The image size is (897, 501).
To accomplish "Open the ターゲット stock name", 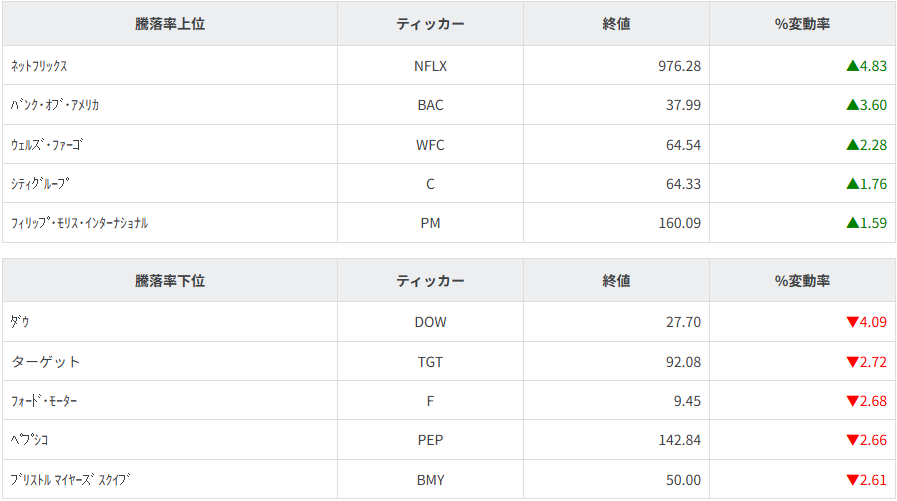I will 45,362.
